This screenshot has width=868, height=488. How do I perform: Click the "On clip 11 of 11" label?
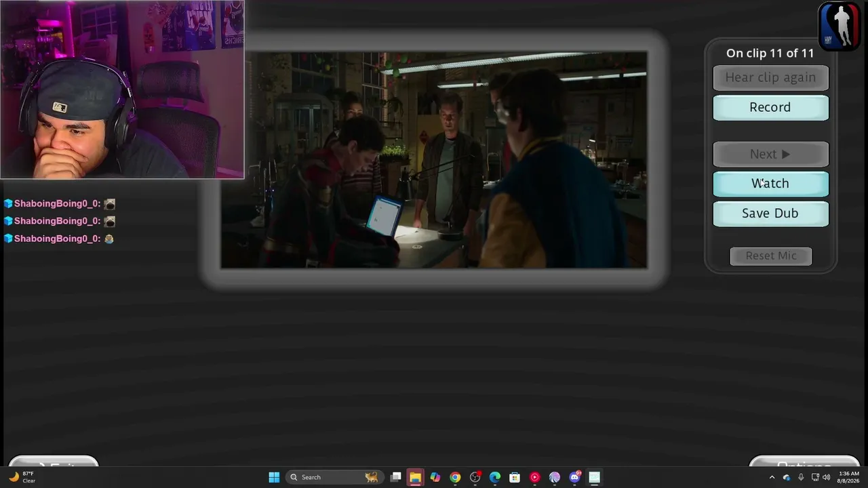770,53
